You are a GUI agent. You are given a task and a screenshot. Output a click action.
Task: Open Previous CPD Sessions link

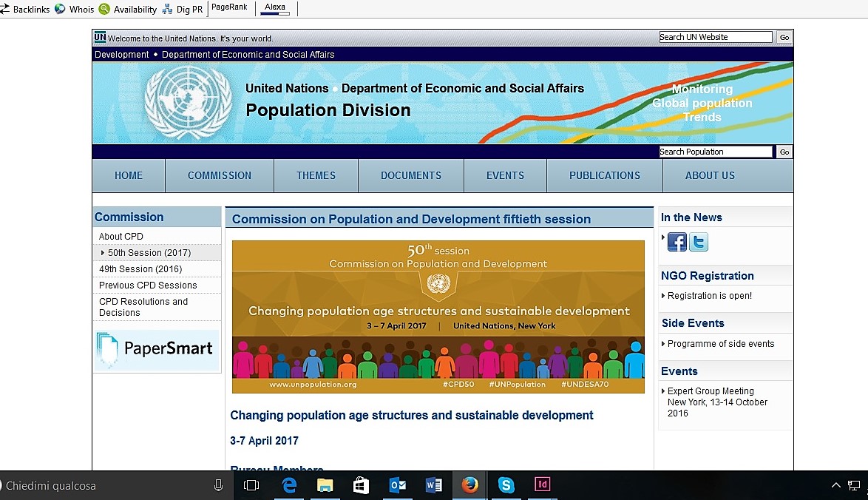148,286
